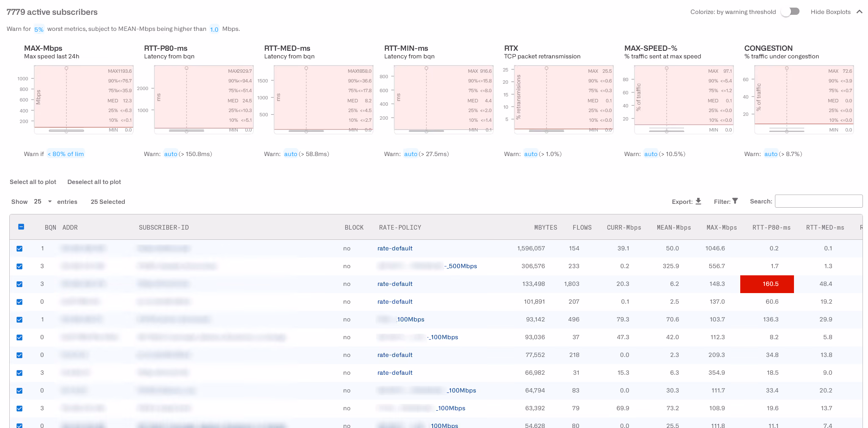Open rate-default policy in 66,982 row

click(395, 373)
